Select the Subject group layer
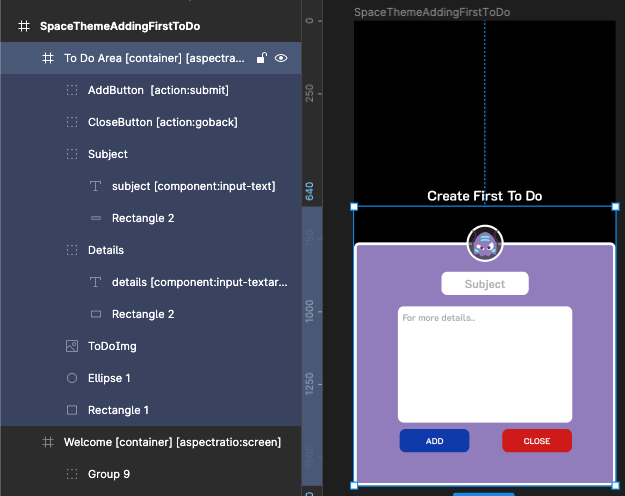 [x=151, y=154]
